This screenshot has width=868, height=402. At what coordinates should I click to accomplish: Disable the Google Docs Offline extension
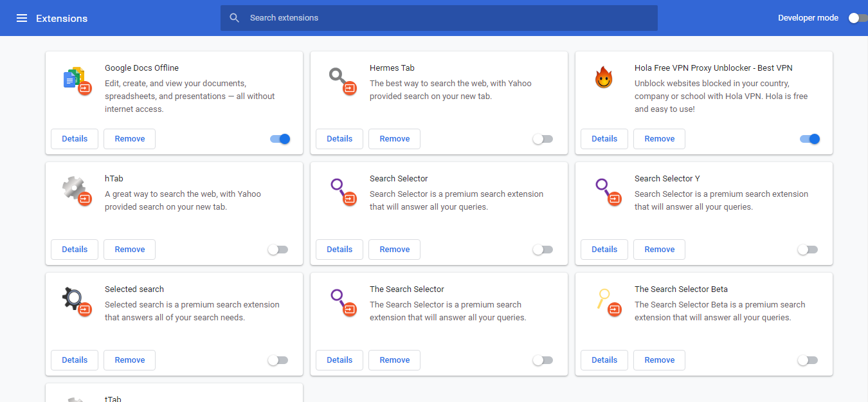[x=280, y=138]
